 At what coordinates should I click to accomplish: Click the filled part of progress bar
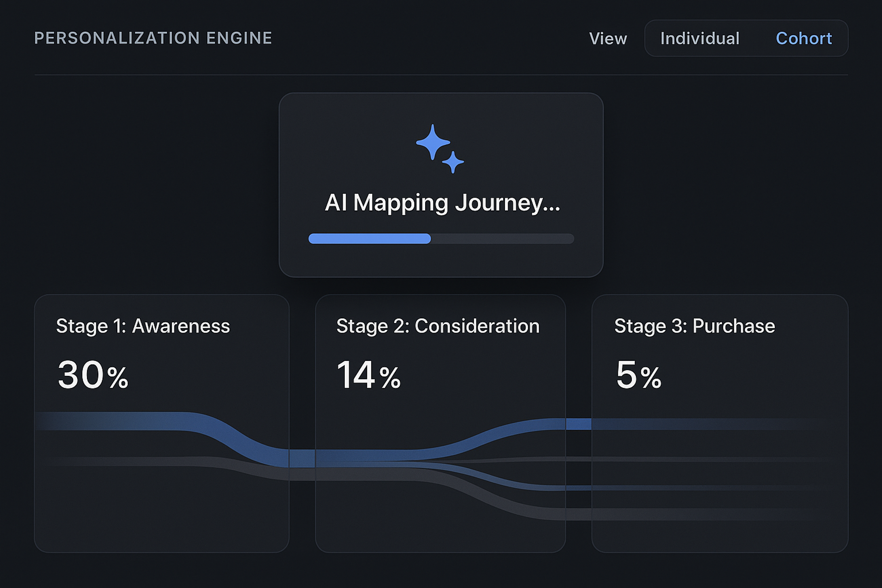pos(370,239)
